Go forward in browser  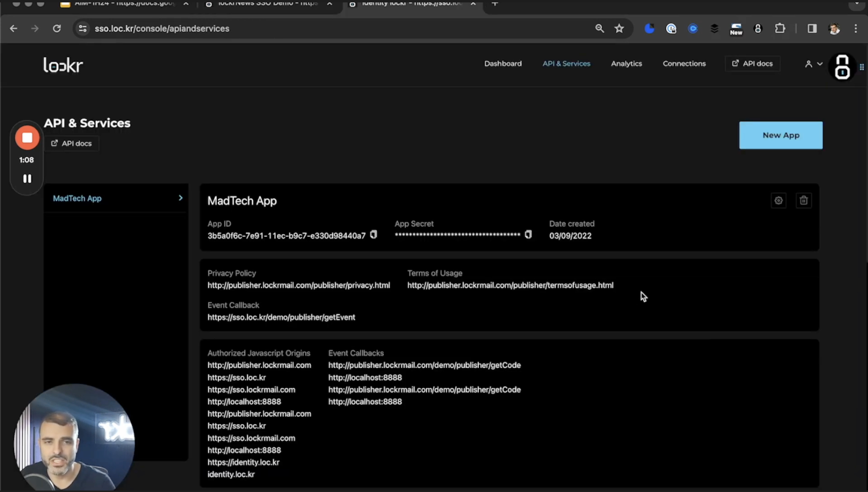(35, 28)
